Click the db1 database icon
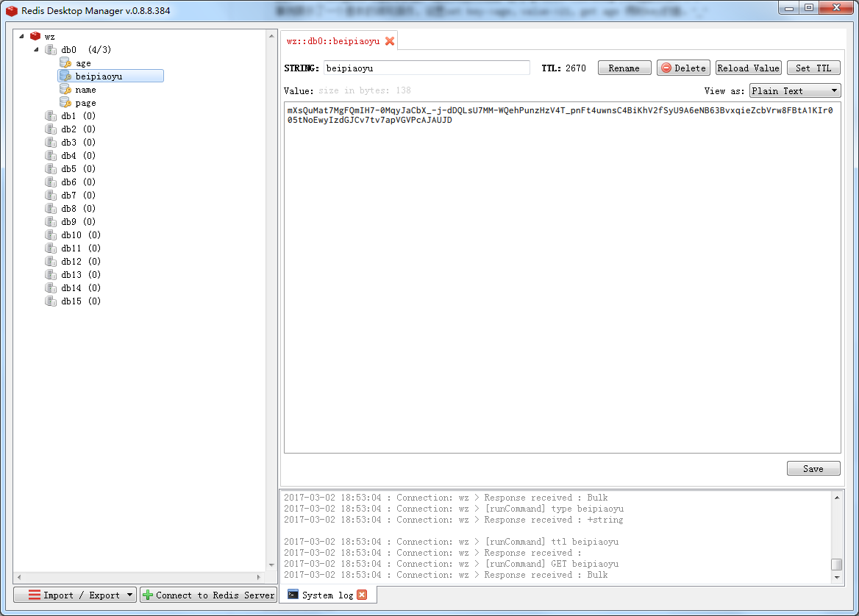The height and width of the screenshot is (616, 859). pos(51,116)
